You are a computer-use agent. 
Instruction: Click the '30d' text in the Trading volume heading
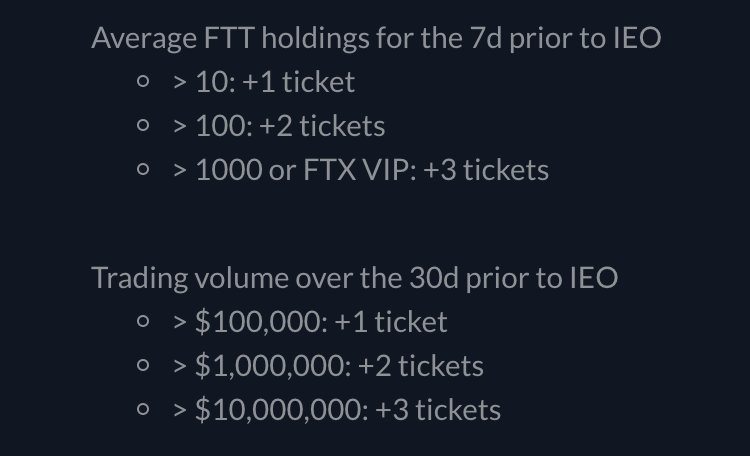tap(434, 278)
